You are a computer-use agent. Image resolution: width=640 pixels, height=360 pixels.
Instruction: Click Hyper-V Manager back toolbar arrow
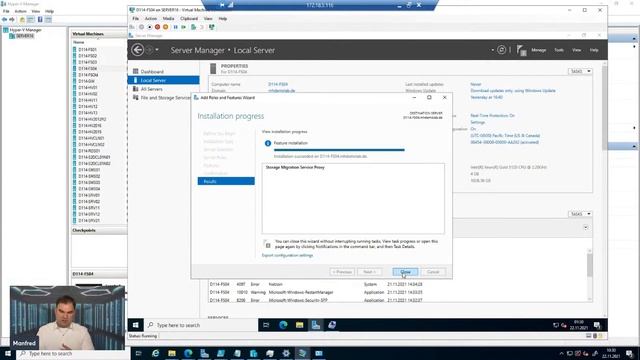(4, 19)
